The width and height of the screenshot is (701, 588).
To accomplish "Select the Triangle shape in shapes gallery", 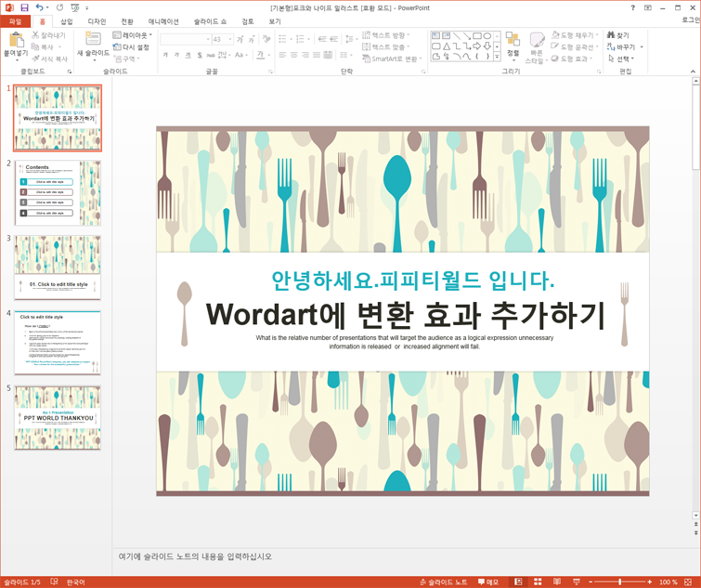I will tap(447, 46).
